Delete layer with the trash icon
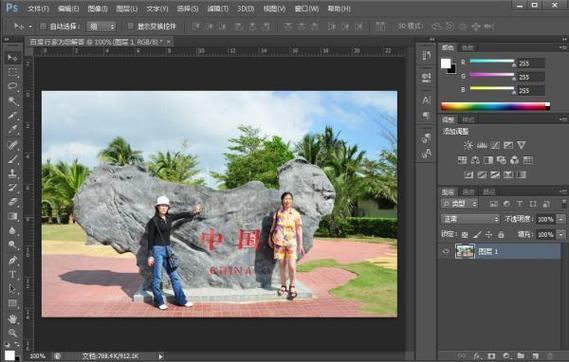This screenshot has height=362, width=569. pyautogui.click(x=550, y=356)
